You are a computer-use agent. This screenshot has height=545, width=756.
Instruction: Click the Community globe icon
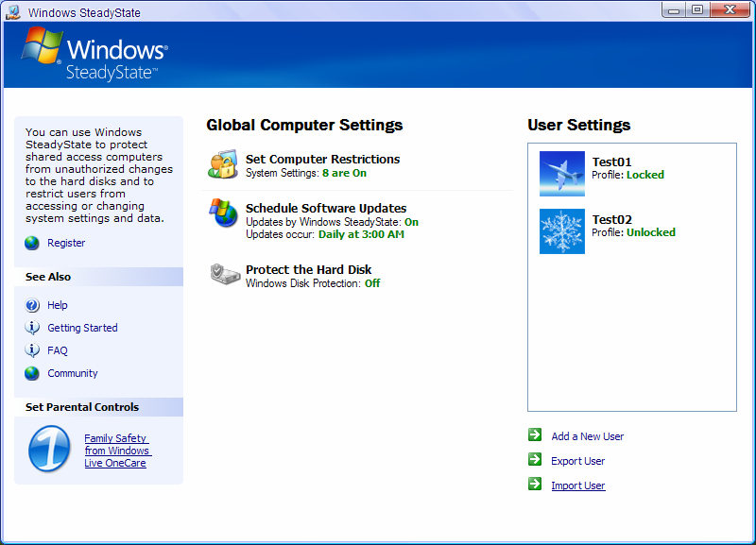pos(31,373)
